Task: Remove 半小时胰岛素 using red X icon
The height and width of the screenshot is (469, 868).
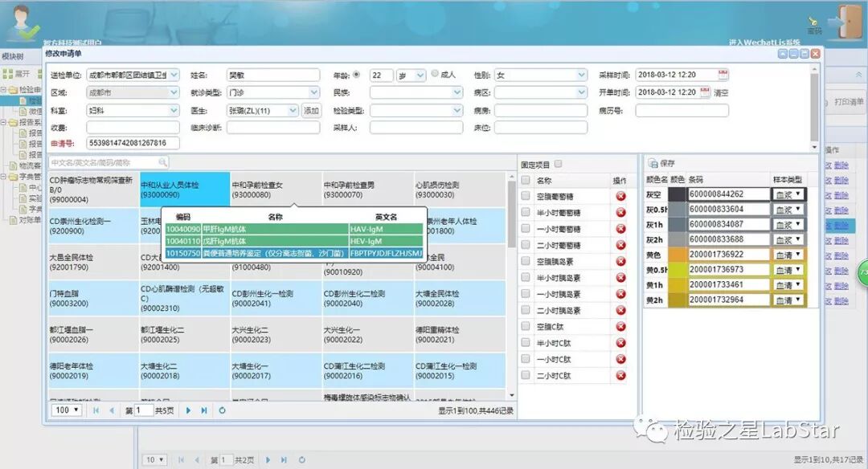Action: pyautogui.click(x=620, y=278)
